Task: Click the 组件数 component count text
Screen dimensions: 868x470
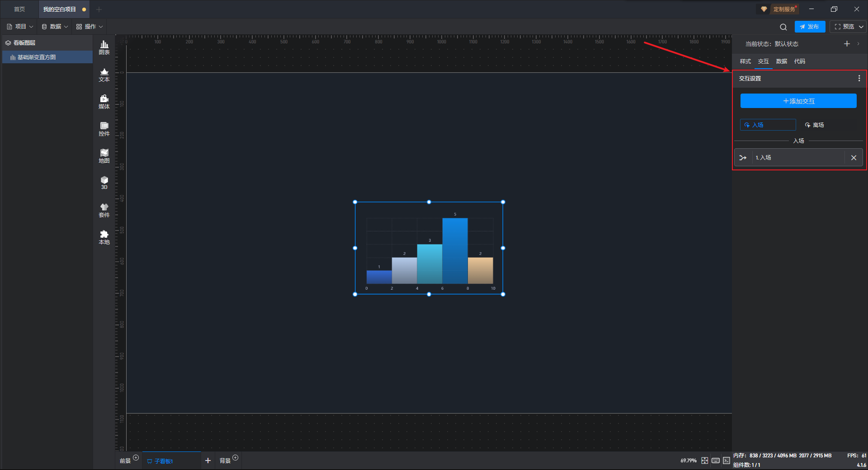Action: click(747, 465)
